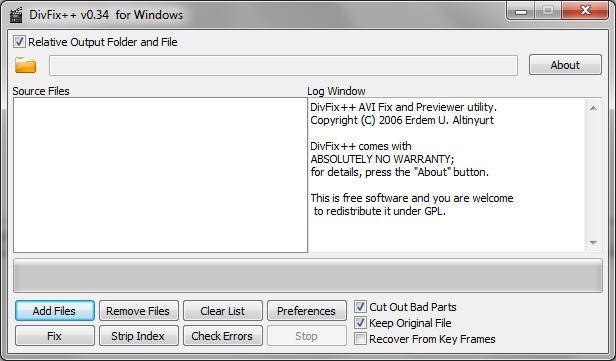
Task: Click the greyed Stop button
Action: click(x=307, y=336)
